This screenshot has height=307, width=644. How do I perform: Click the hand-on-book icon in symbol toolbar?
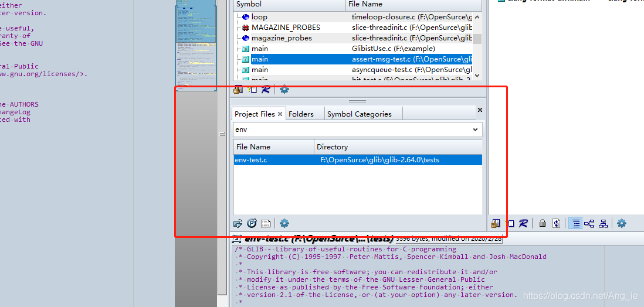[238, 90]
